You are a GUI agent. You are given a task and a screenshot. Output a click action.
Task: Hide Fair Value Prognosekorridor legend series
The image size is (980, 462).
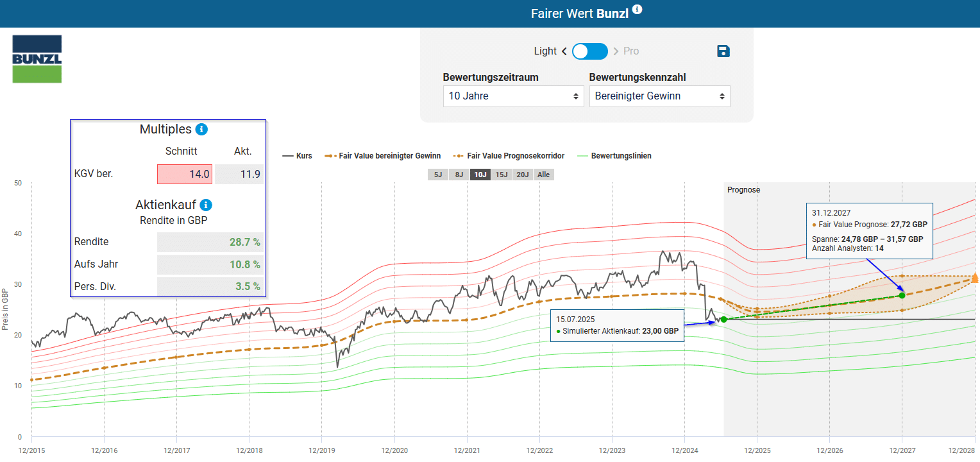click(x=509, y=156)
